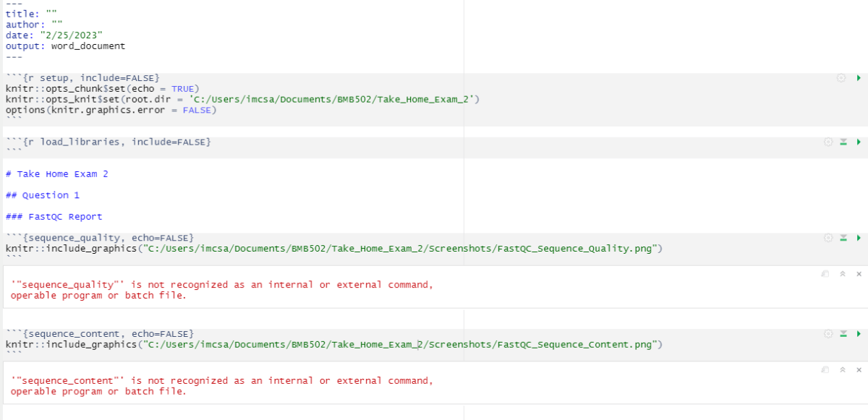Open chunk options gear for sequence_quality chunk
This screenshot has width=868, height=420.
point(828,238)
